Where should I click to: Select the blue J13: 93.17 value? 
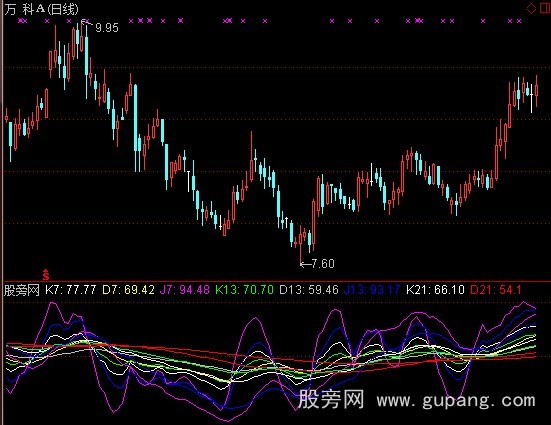pos(372,290)
